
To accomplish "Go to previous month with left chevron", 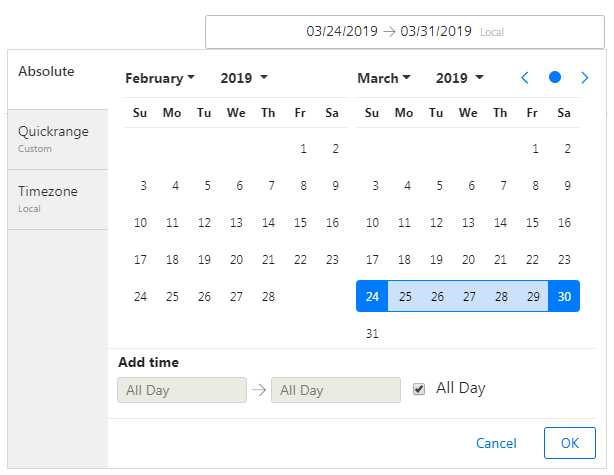I will tap(525, 78).
